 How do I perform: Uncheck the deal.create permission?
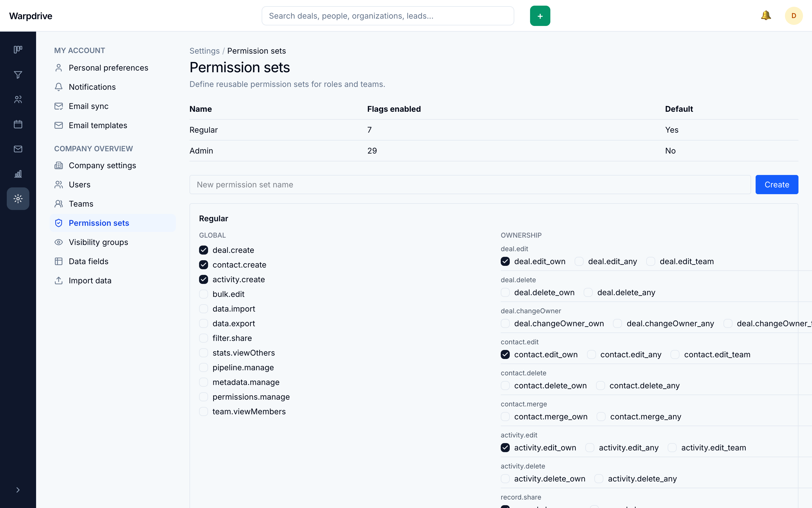pyautogui.click(x=203, y=250)
